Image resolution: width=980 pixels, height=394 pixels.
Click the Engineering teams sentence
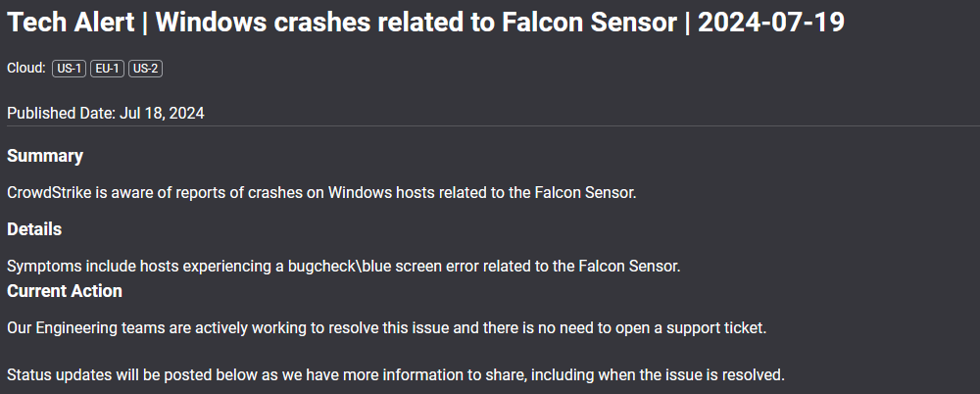point(386,327)
